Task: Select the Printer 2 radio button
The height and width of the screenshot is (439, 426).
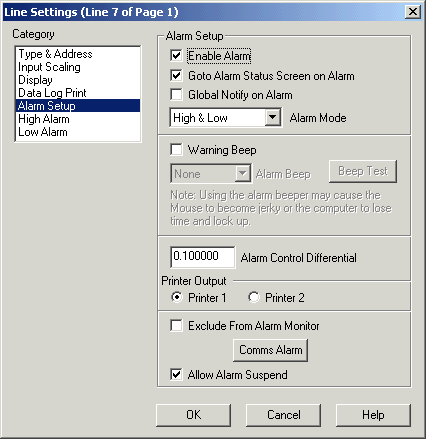Action: click(253, 297)
